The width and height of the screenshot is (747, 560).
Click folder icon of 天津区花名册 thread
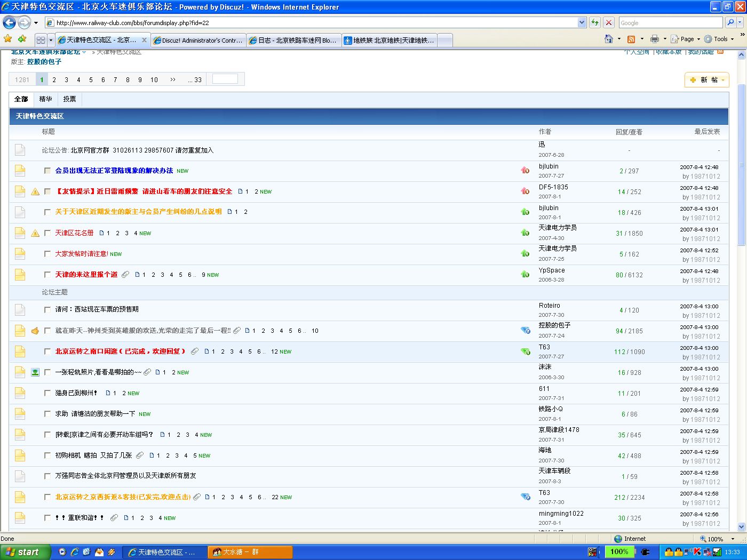[x=20, y=233]
